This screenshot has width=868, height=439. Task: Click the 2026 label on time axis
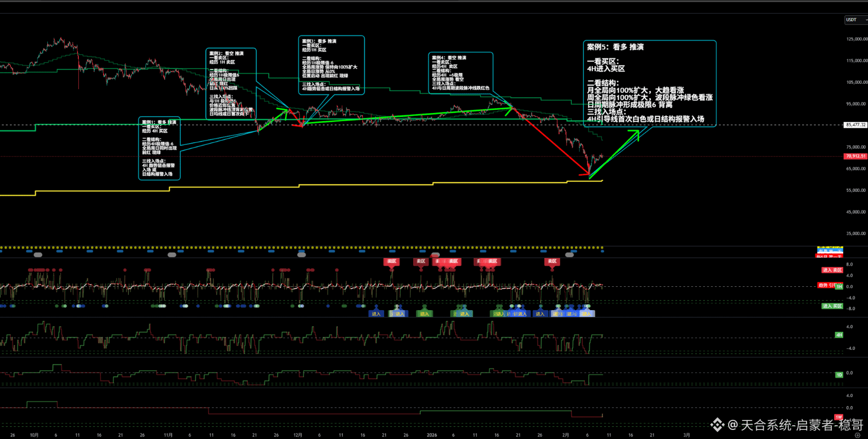(x=432, y=435)
